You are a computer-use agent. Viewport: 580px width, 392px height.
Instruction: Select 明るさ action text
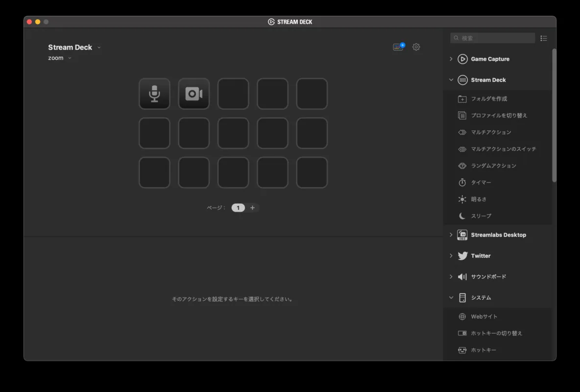[479, 199]
